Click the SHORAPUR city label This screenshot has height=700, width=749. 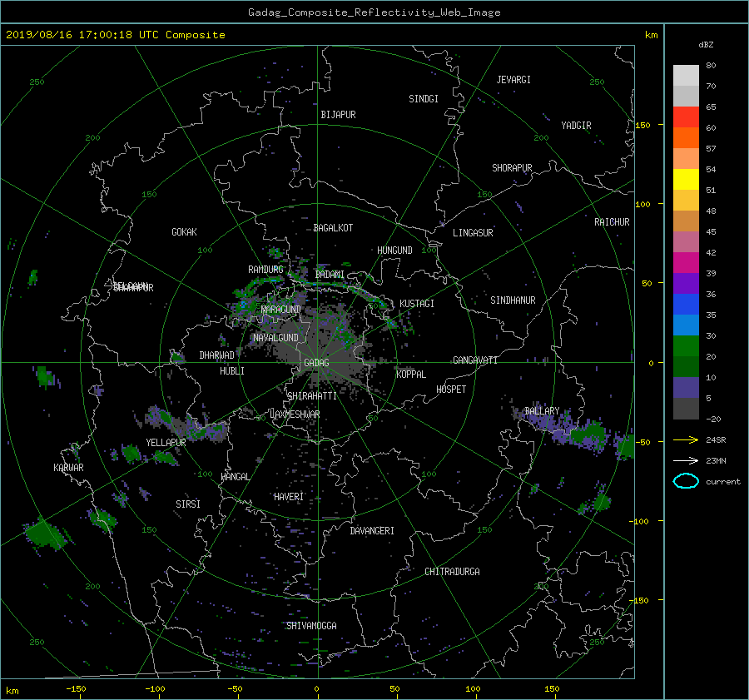(x=512, y=167)
